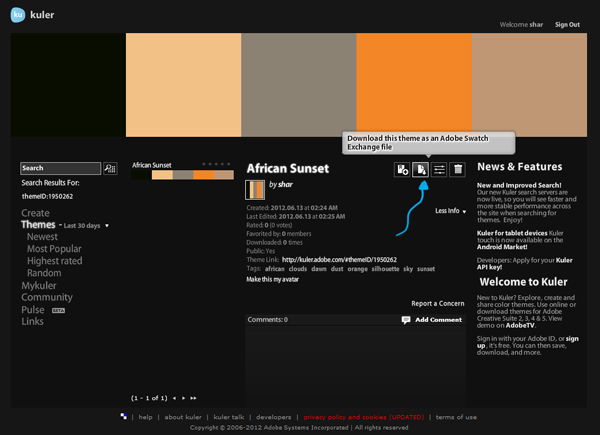Screen dimensions: 600x435
Task: Click the large light peach swatch
Action: tap(183, 85)
